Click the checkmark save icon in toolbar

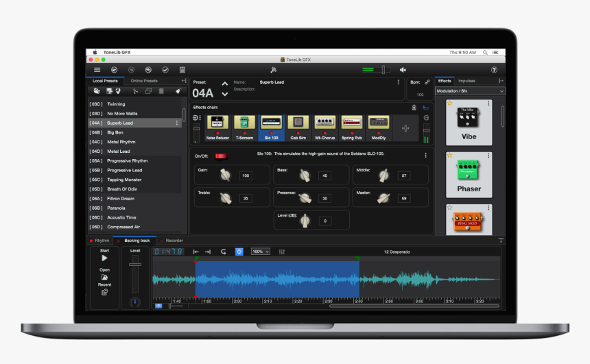coord(165,70)
